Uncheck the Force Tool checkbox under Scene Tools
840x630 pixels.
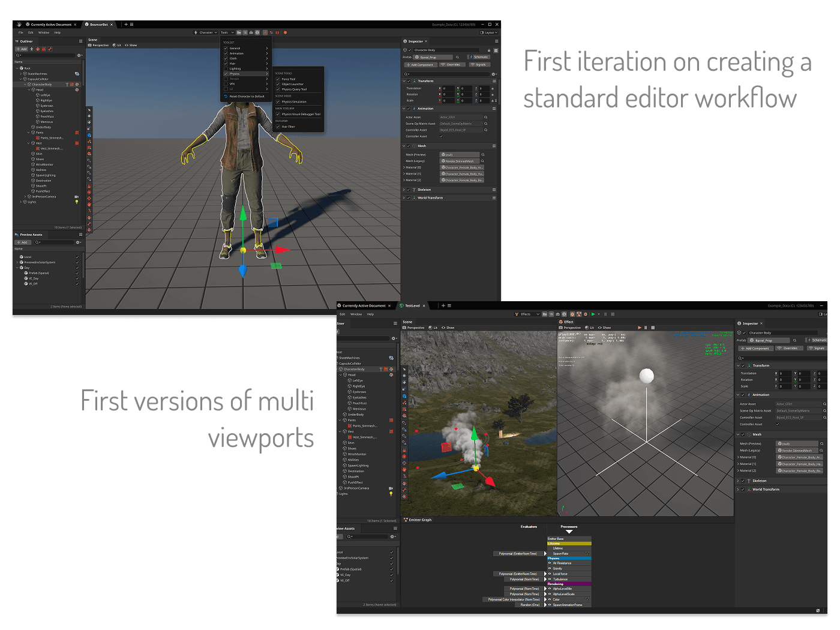[x=278, y=79]
